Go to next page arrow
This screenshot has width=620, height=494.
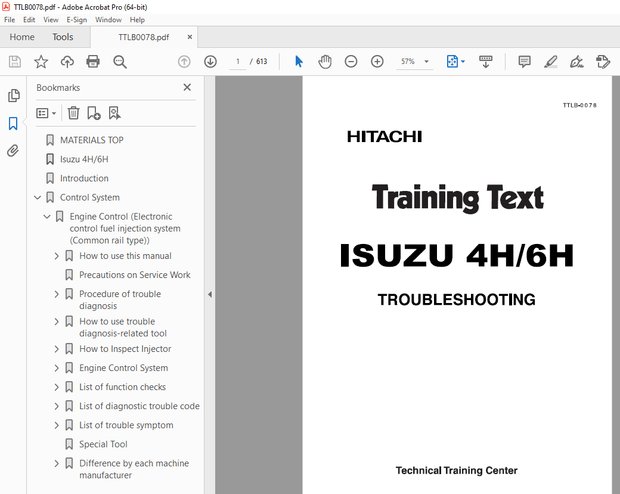pyautogui.click(x=210, y=62)
